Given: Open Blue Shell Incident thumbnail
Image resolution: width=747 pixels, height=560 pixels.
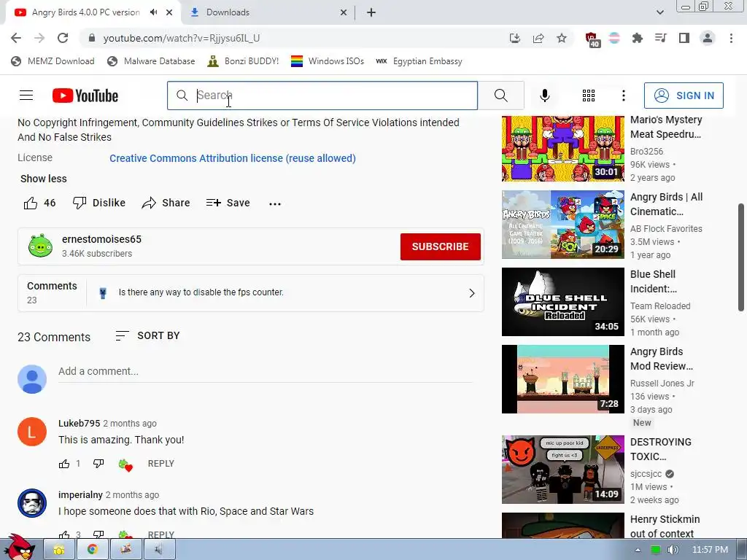Looking at the screenshot, I should click(562, 302).
